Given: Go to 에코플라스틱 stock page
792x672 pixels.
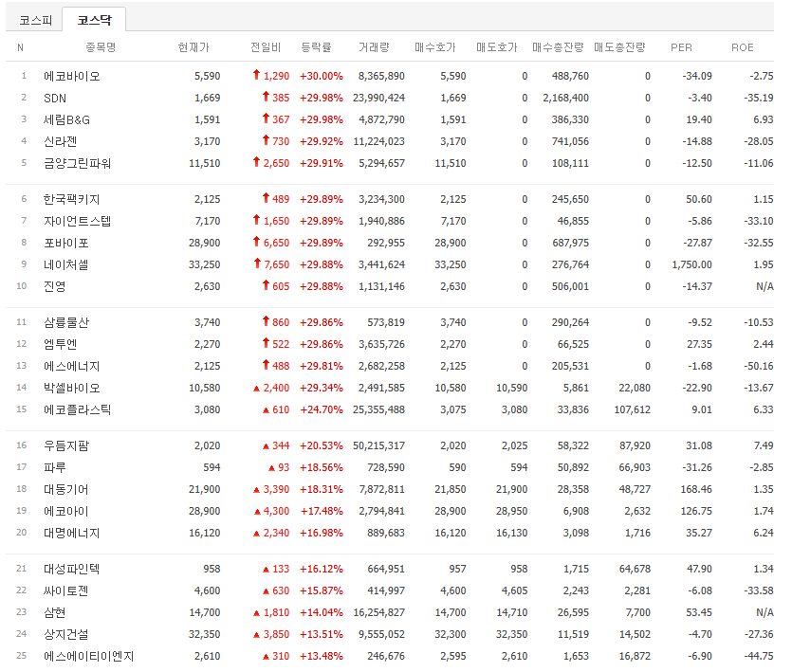Looking at the screenshot, I should click(x=77, y=409).
